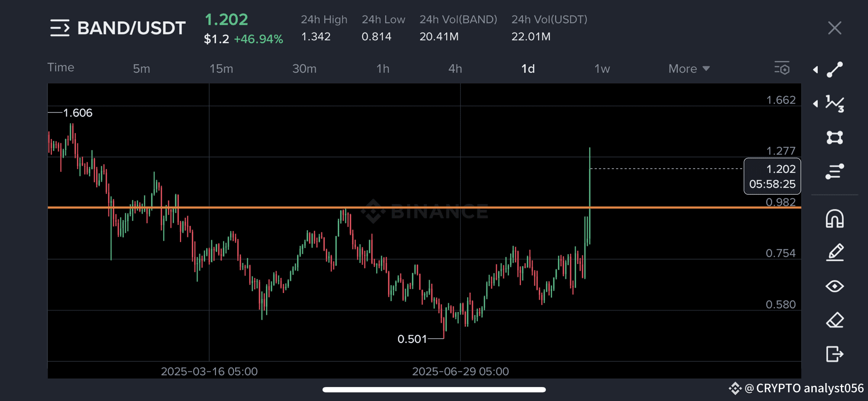
Task: Tap the 24h High value 1.342
Action: point(316,37)
